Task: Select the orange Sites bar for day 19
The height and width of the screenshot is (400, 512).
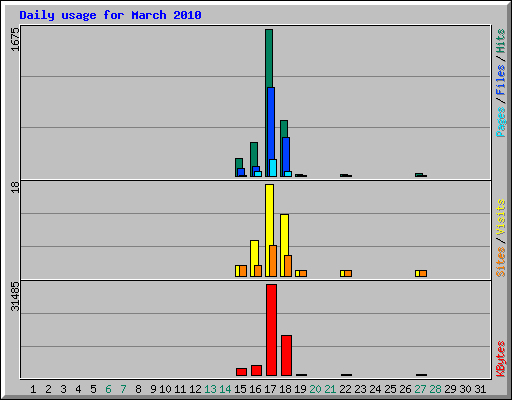Action: coord(303,274)
